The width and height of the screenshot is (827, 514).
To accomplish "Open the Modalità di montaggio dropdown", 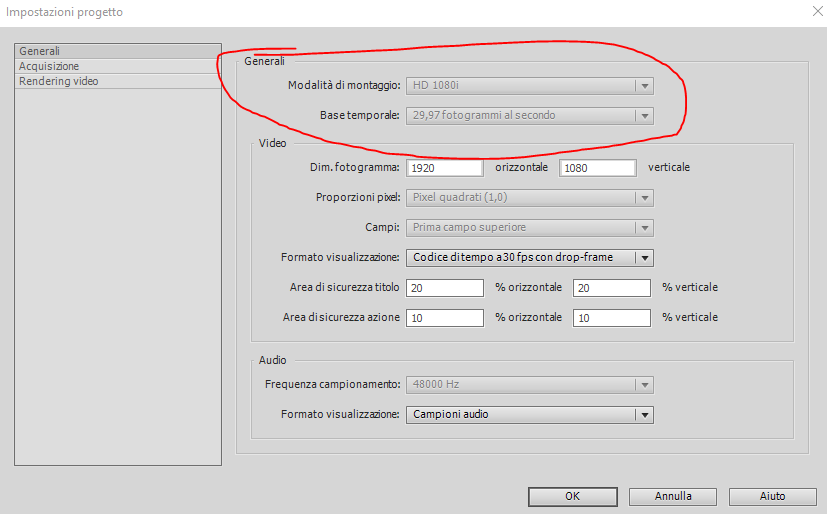I will point(530,85).
